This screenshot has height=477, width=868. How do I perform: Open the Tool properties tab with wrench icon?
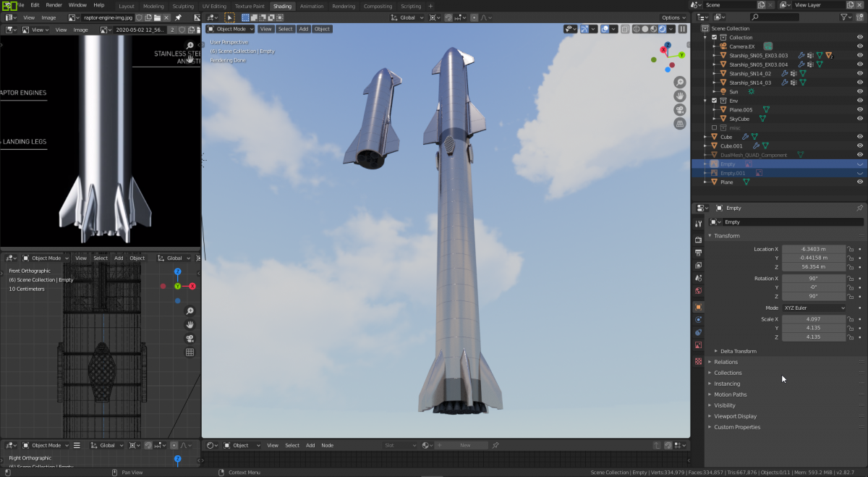tap(698, 224)
